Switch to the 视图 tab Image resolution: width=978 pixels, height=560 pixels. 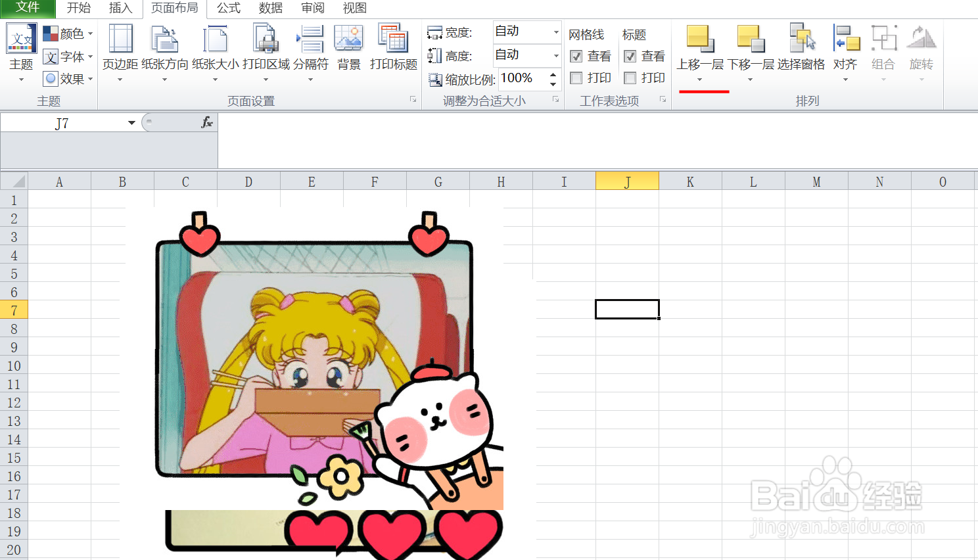[355, 8]
